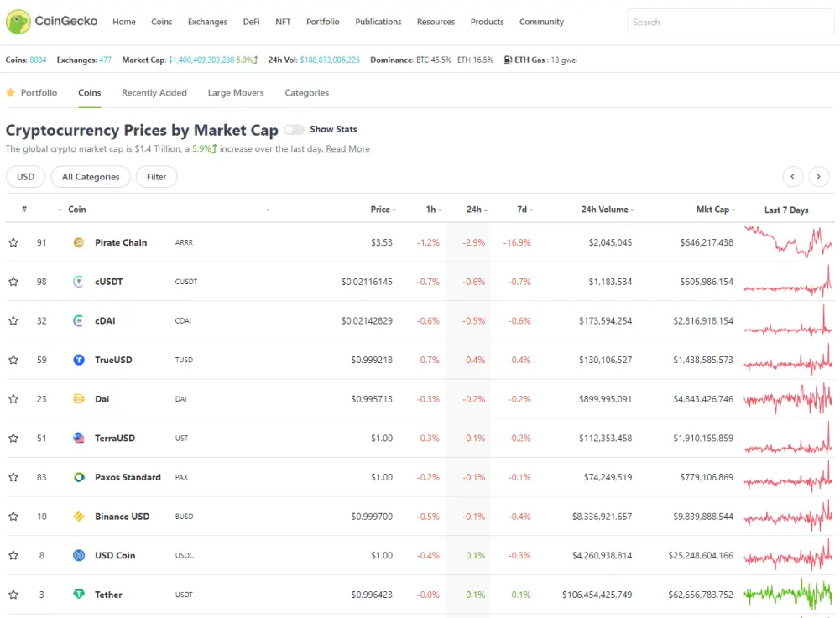Go to the previous page arrow

click(x=793, y=177)
